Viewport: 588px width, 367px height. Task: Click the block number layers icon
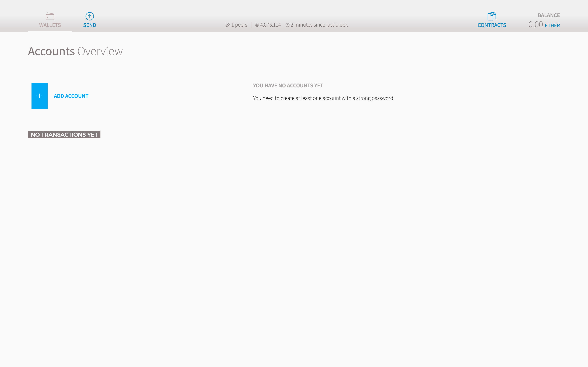coord(257,25)
